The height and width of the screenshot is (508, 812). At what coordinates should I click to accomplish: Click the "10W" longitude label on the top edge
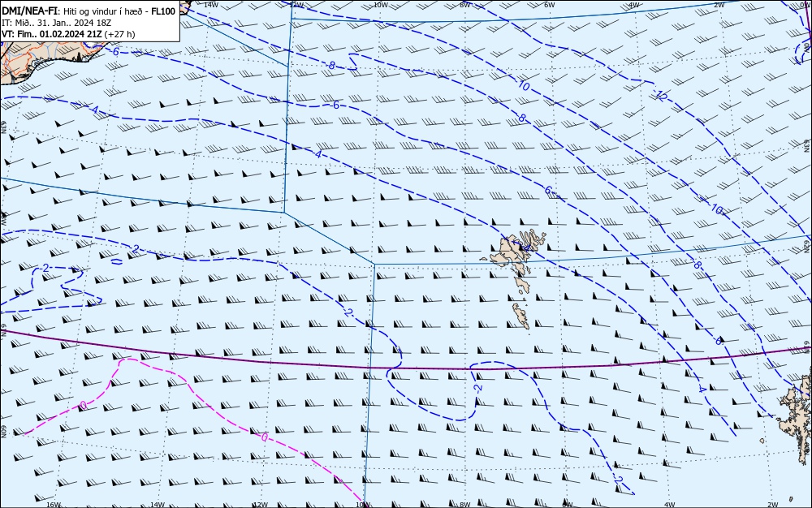(381, 4)
